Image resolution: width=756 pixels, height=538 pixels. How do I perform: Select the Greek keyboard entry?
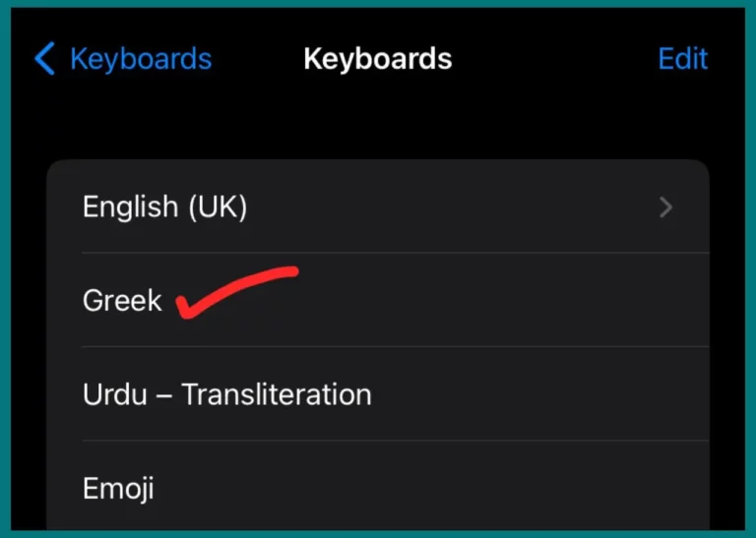(378, 300)
